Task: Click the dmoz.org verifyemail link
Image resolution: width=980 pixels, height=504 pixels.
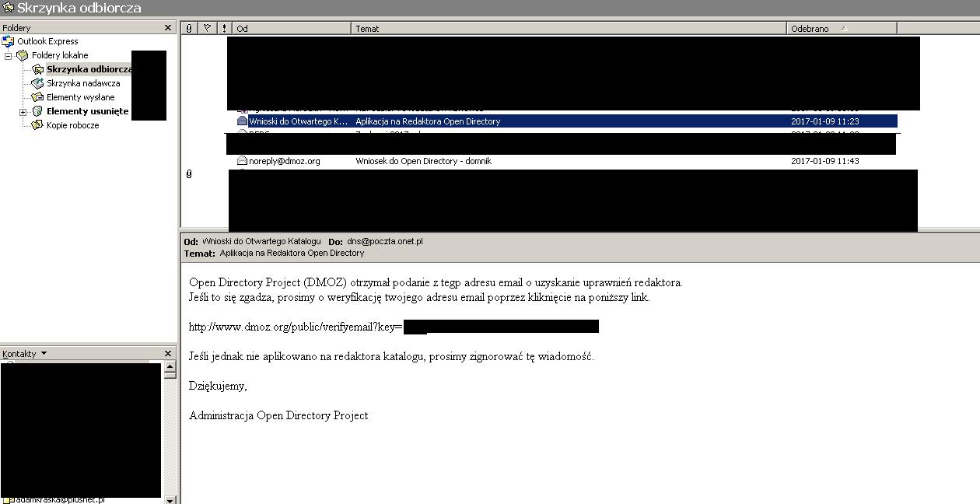Action: 296,327
